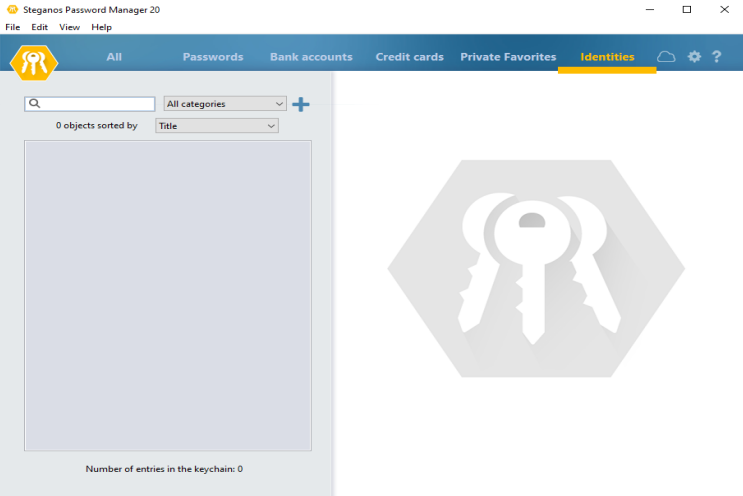Maximize the Steganos window
This screenshot has width=743, height=496.
point(687,9)
